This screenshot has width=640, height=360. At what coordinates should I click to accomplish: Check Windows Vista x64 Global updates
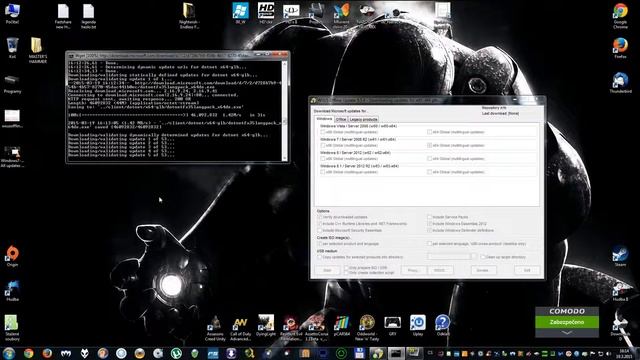(429, 132)
